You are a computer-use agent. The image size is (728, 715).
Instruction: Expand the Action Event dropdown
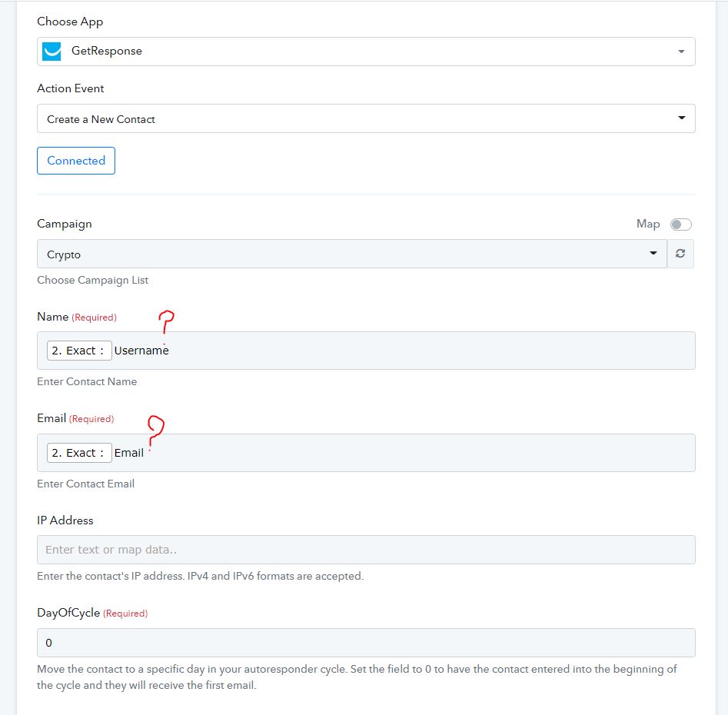coord(366,118)
